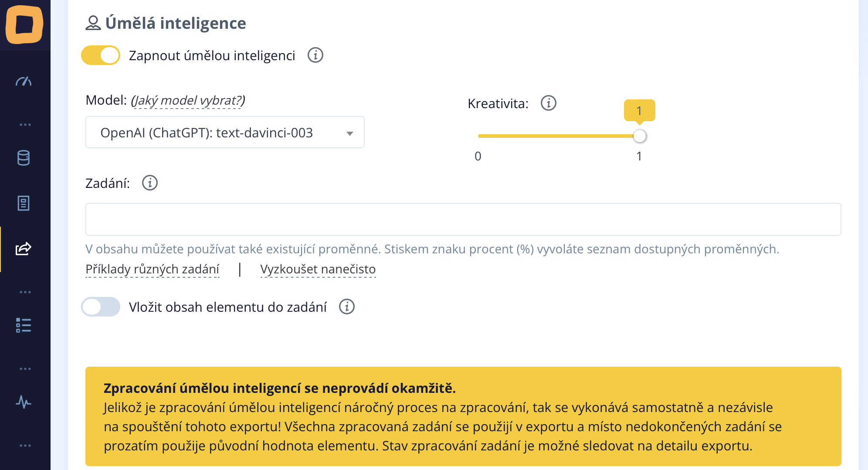Enable Vložit obsah elementu do zadání toggle
Image resolution: width=868 pixels, height=470 pixels.
coord(101,307)
